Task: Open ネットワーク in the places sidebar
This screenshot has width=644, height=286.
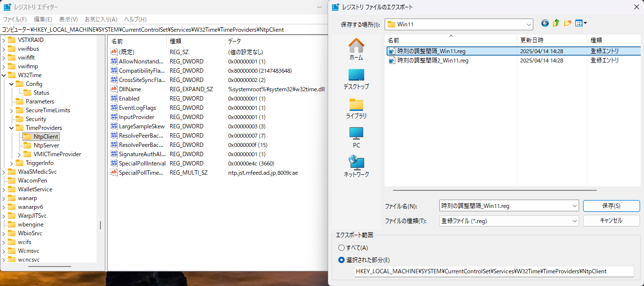Action: tap(356, 166)
